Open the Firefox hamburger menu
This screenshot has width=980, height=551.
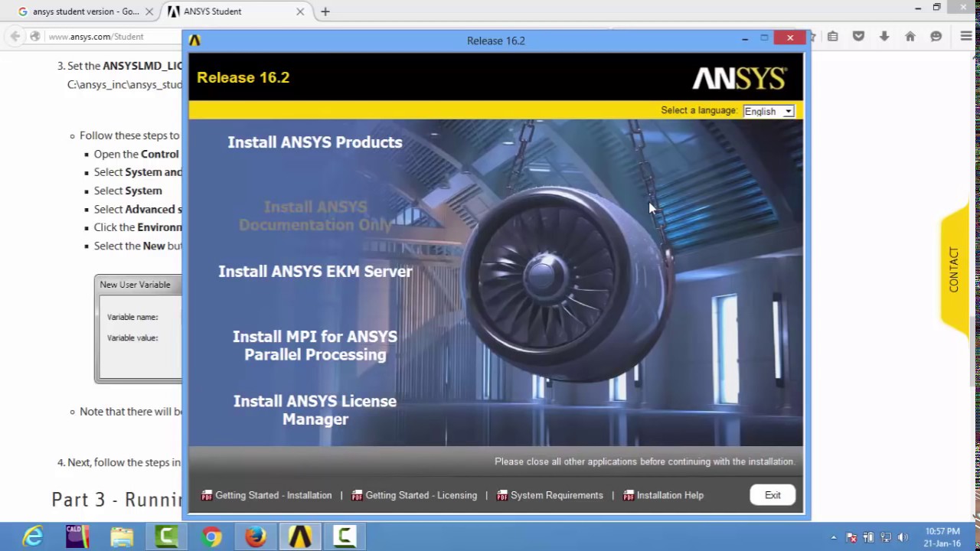click(966, 36)
